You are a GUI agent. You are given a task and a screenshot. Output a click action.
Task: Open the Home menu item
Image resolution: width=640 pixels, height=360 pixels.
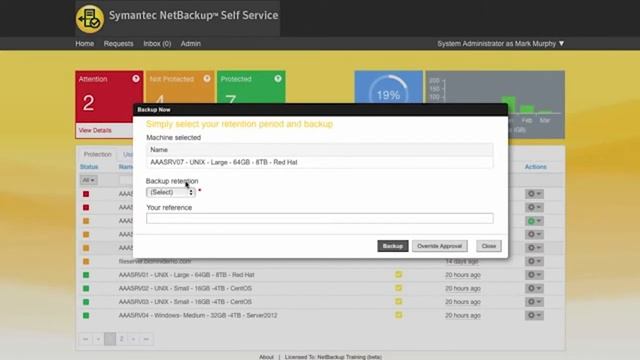point(84,44)
